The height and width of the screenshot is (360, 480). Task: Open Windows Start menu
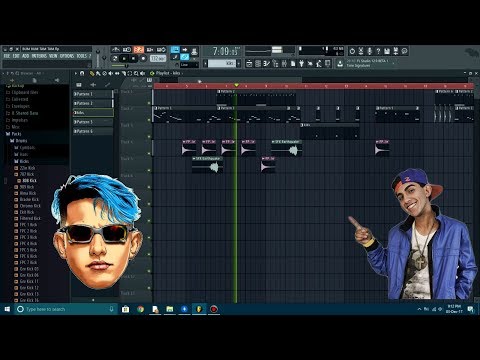click(x=7, y=309)
